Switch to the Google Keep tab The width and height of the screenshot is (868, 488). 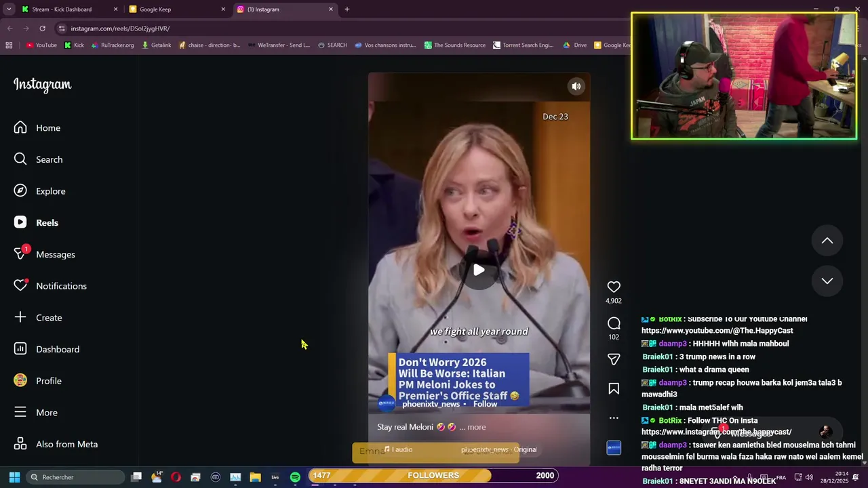click(176, 9)
